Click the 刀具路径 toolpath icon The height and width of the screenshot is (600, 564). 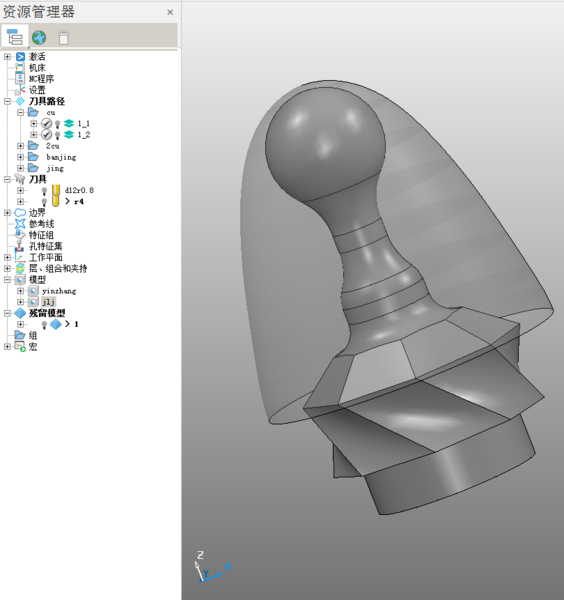[20, 101]
